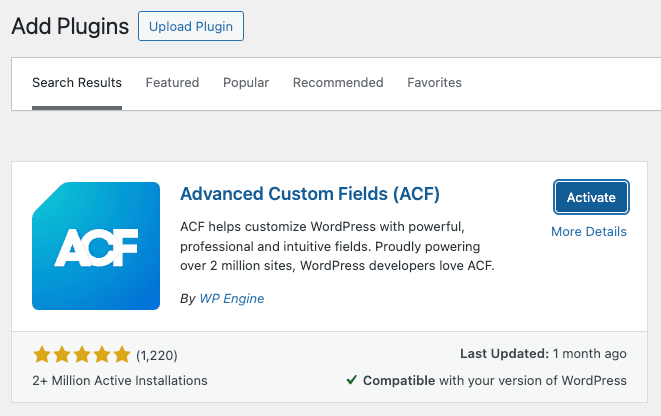Click the green compatibility checkmark icon
The height and width of the screenshot is (416, 661).
pos(352,380)
